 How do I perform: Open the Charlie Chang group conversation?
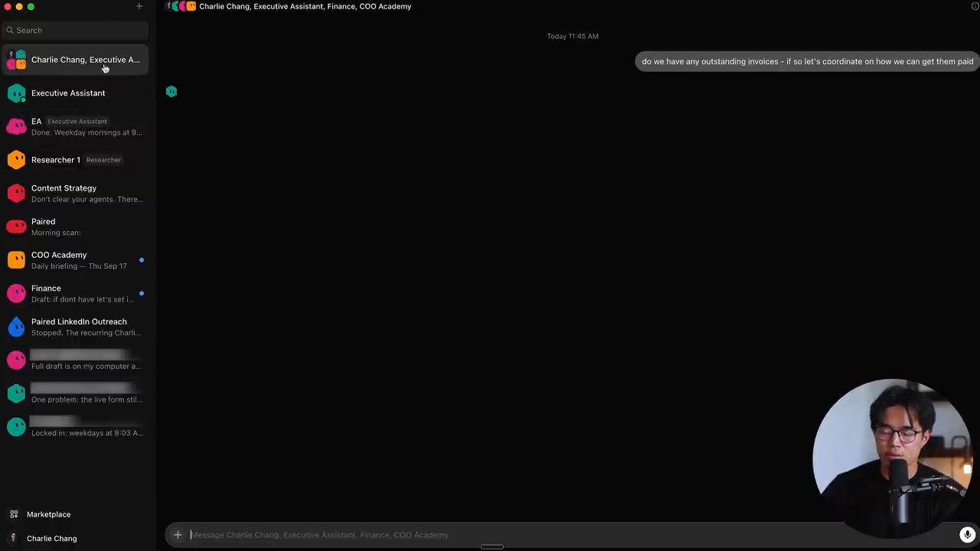click(75, 60)
